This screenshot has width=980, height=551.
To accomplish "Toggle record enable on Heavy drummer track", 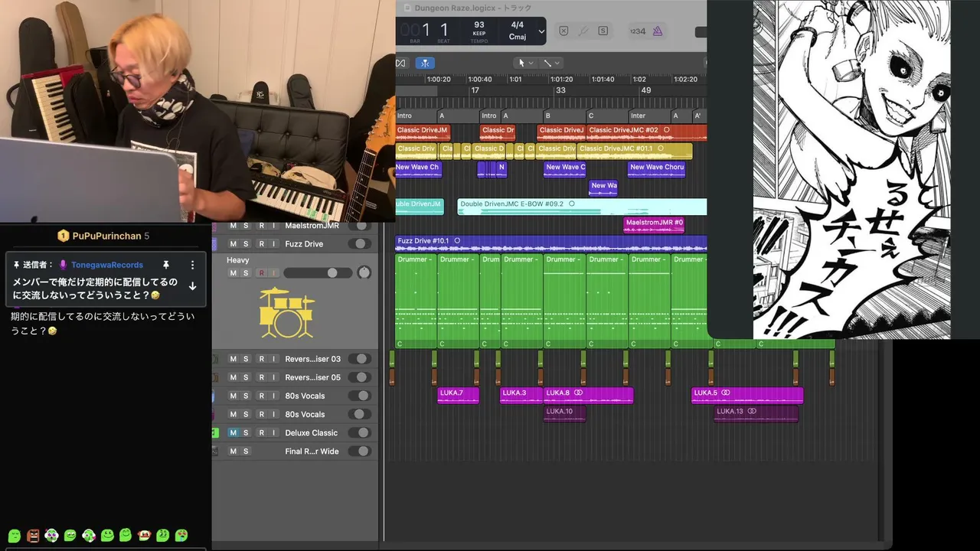I will coord(261,273).
